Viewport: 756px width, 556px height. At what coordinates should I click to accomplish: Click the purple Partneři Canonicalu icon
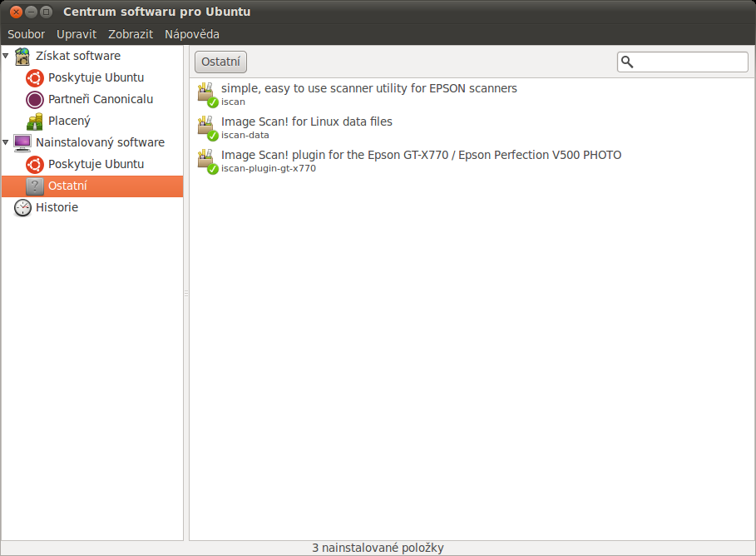pyautogui.click(x=35, y=99)
